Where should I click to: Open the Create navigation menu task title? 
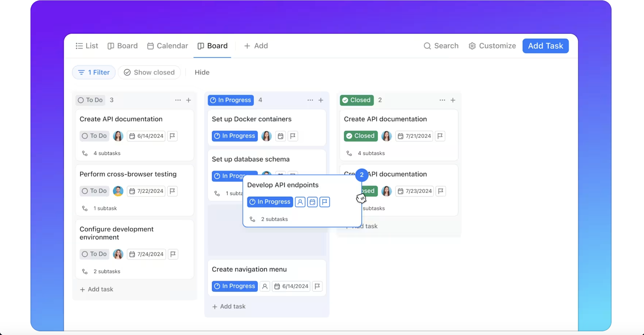pos(249,269)
